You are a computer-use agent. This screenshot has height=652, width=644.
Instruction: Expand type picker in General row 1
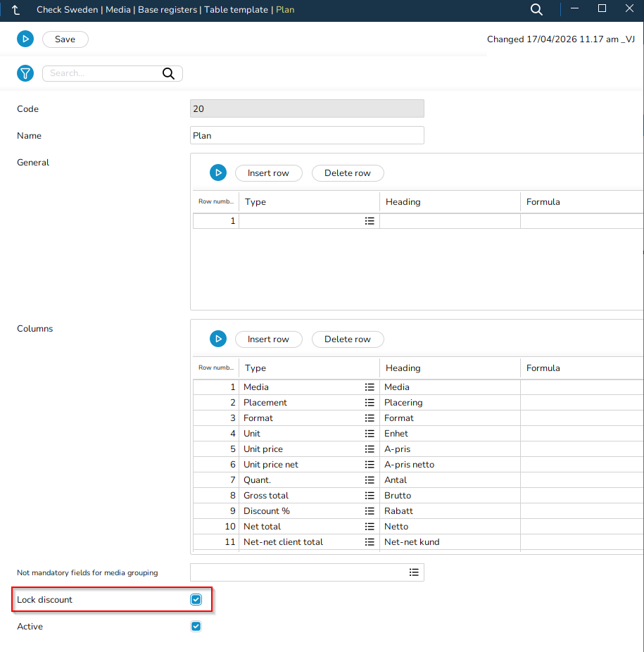[x=370, y=221]
